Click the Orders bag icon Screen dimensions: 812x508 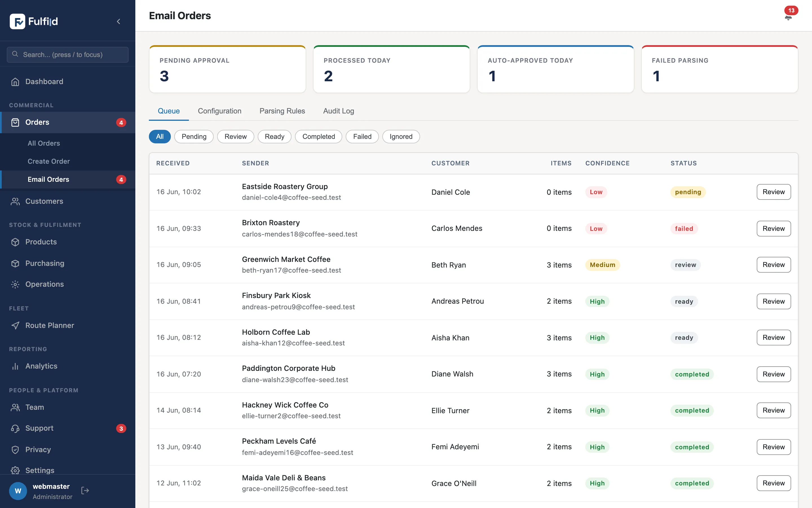15,122
